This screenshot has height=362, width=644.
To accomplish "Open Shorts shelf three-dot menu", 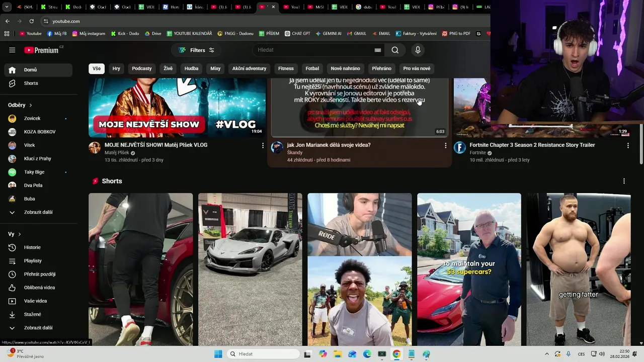I will click(624, 181).
